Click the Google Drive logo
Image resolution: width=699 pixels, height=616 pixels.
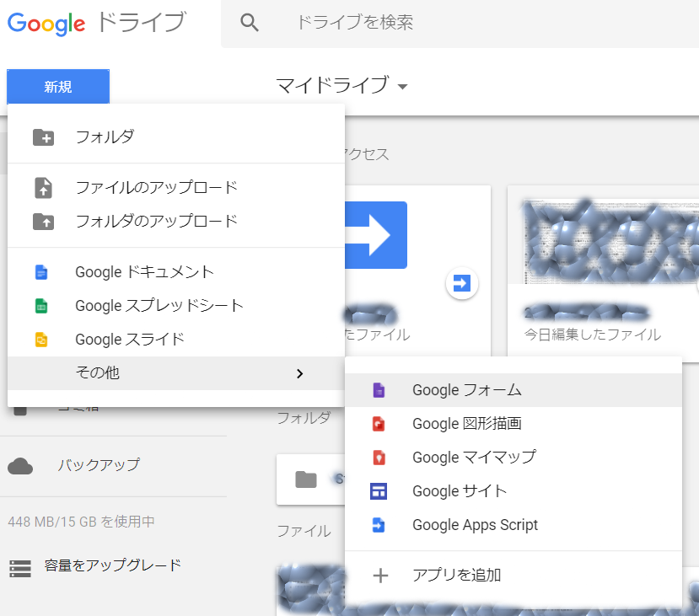(x=96, y=23)
